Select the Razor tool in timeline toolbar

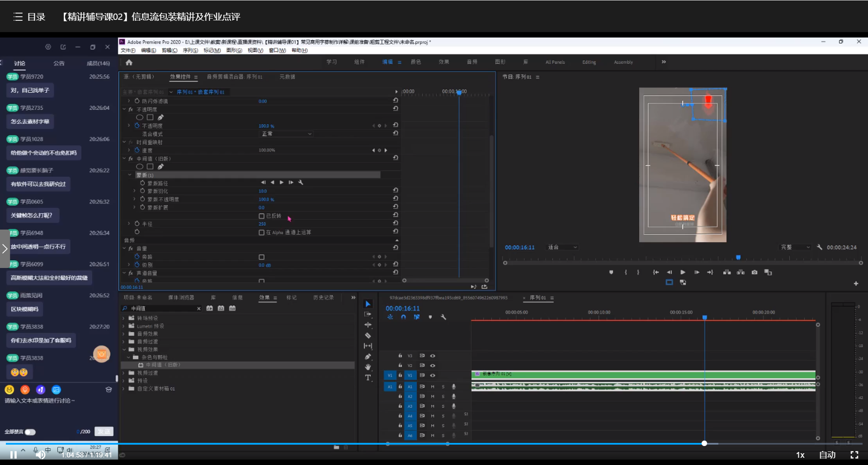[368, 336]
